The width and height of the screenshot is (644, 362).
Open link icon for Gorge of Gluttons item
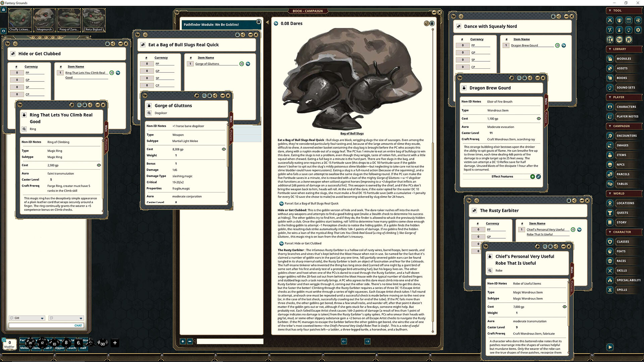248,64
